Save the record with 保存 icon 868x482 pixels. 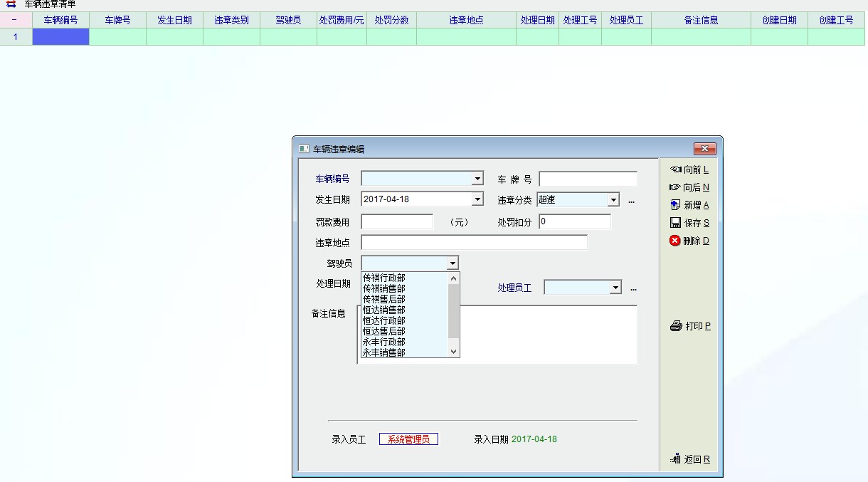(x=689, y=223)
